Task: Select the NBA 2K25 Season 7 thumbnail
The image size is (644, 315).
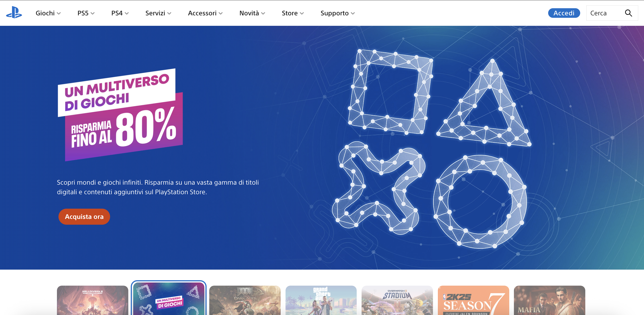Action: tap(473, 300)
